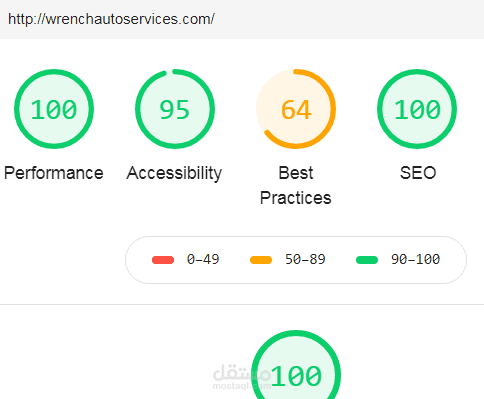Click the number 95 inside green gauge
This screenshot has height=399, width=484.
(x=175, y=110)
